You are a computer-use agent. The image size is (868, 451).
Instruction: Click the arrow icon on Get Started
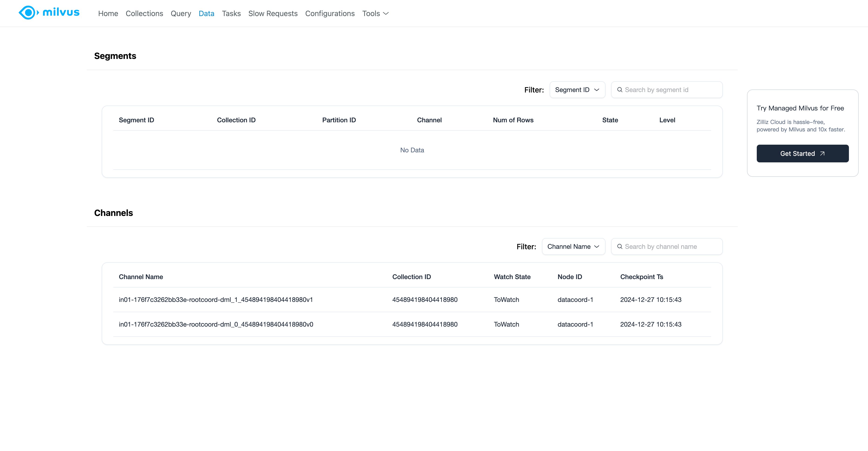pos(822,154)
